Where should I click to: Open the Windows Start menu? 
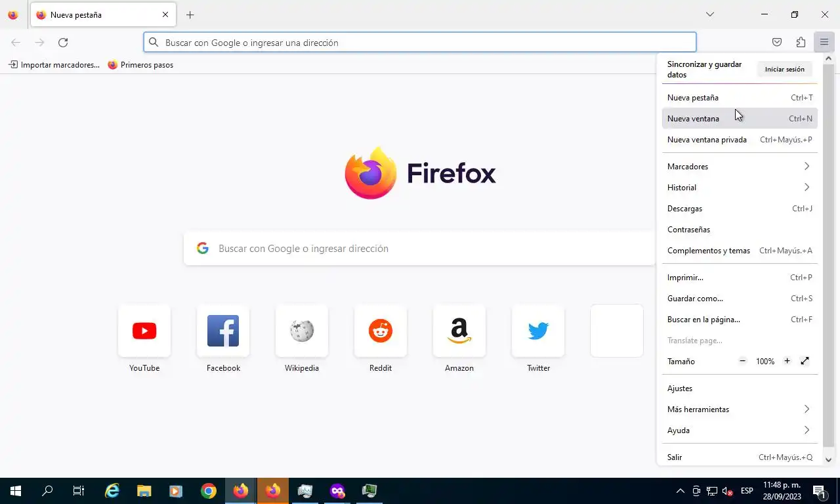16,491
